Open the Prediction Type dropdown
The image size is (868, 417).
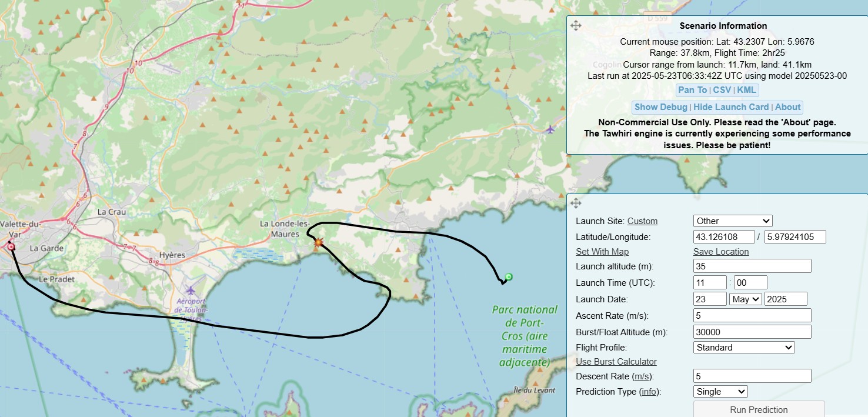[720, 392]
